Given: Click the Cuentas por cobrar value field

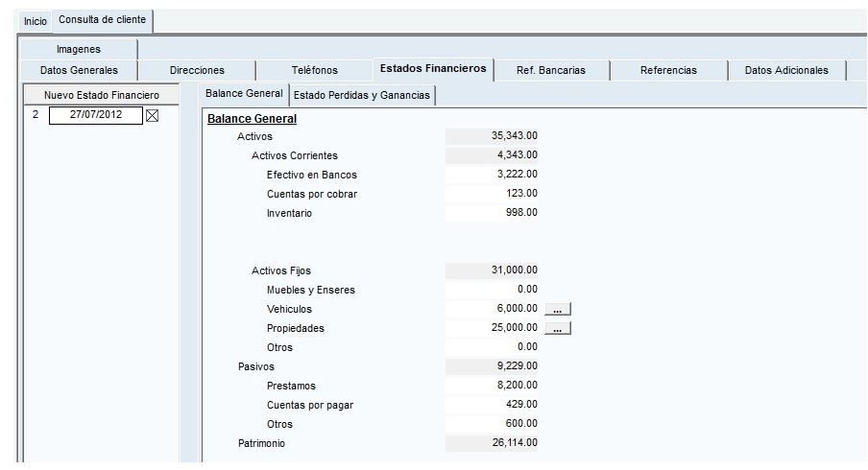Looking at the screenshot, I should coord(494,194).
